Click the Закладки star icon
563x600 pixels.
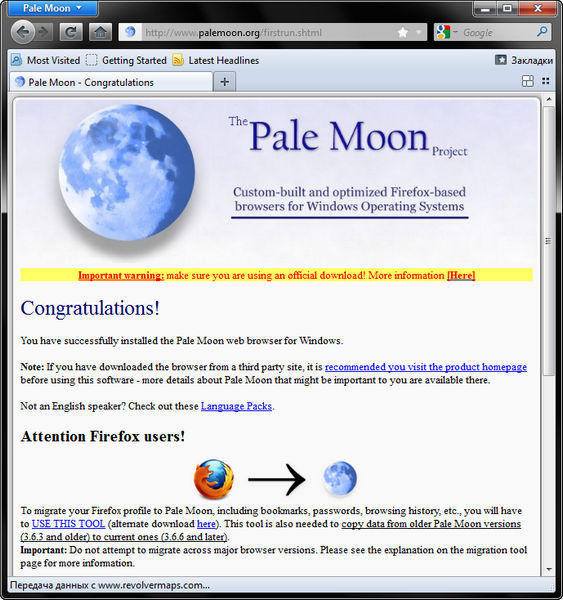point(501,60)
